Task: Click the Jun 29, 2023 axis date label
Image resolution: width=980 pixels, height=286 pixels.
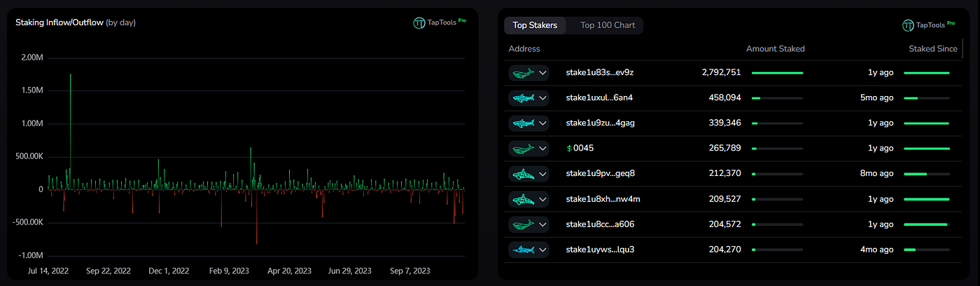Action: coord(350,271)
